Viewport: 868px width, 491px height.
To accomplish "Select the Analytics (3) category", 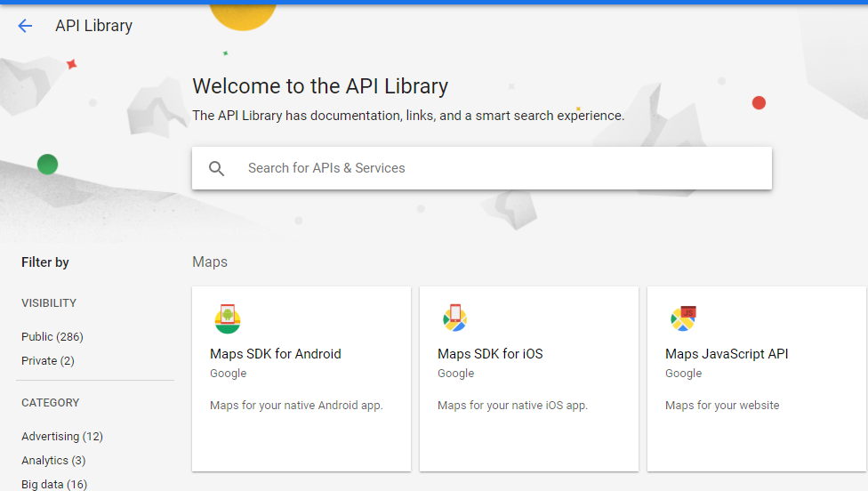I will pos(54,461).
